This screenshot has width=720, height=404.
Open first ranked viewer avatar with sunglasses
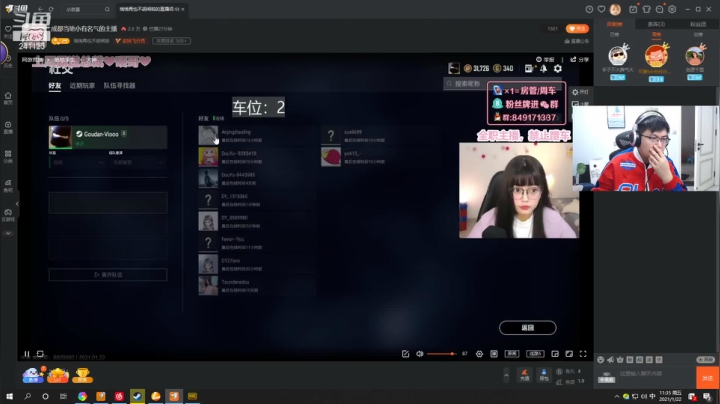click(x=618, y=56)
